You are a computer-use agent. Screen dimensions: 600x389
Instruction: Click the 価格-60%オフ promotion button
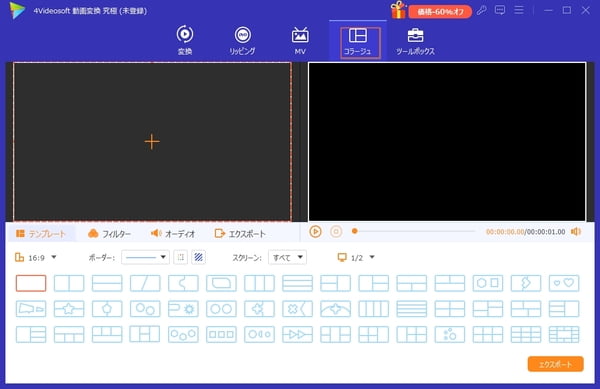(x=440, y=11)
